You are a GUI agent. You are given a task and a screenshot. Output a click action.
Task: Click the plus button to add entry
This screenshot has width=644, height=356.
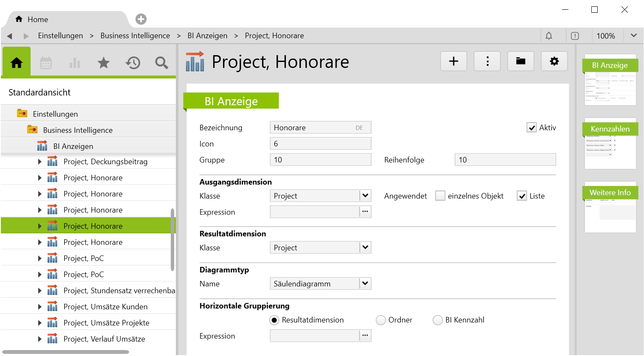(x=454, y=62)
